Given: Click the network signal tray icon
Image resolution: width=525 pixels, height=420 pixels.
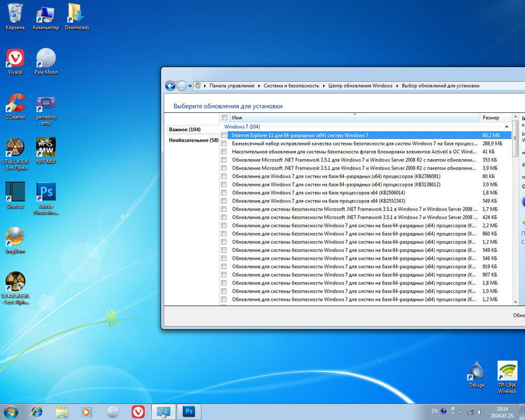Looking at the screenshot, I should [x=470, y=412].
